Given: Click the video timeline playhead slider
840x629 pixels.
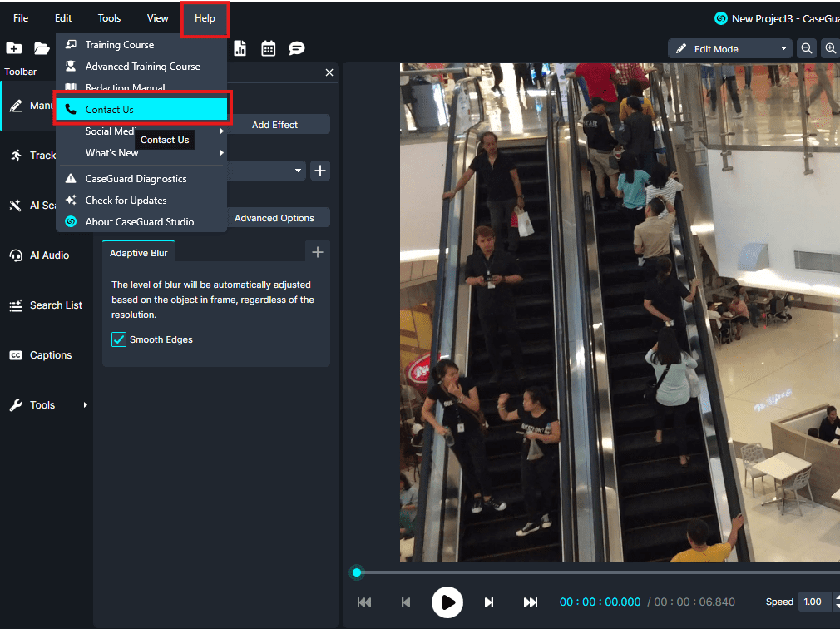Looking at the screenshot, I should tap(357, 572).
